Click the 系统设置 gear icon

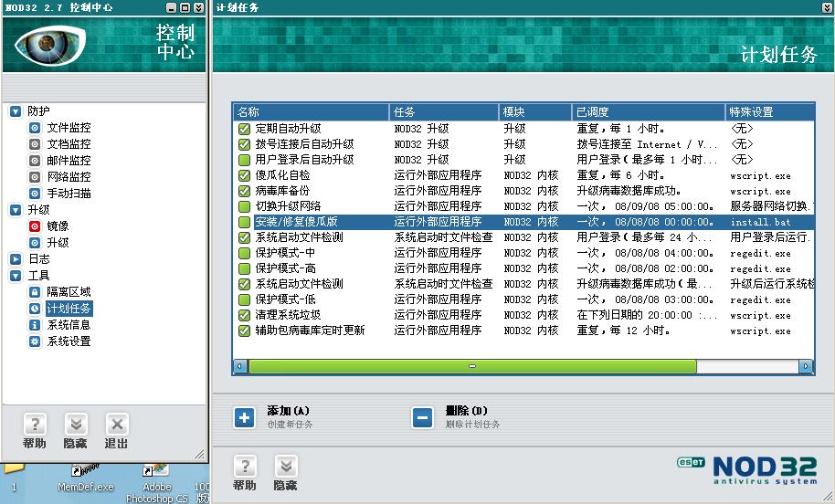tap(35, 341)
